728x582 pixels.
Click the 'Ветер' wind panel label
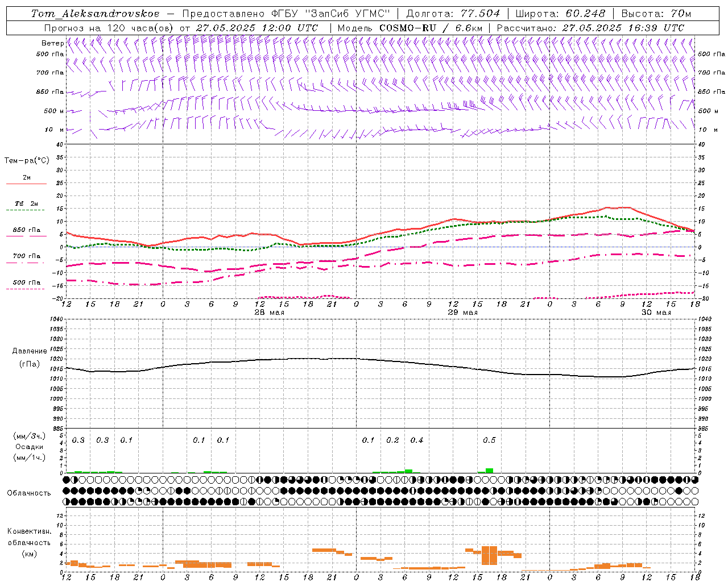52,43
